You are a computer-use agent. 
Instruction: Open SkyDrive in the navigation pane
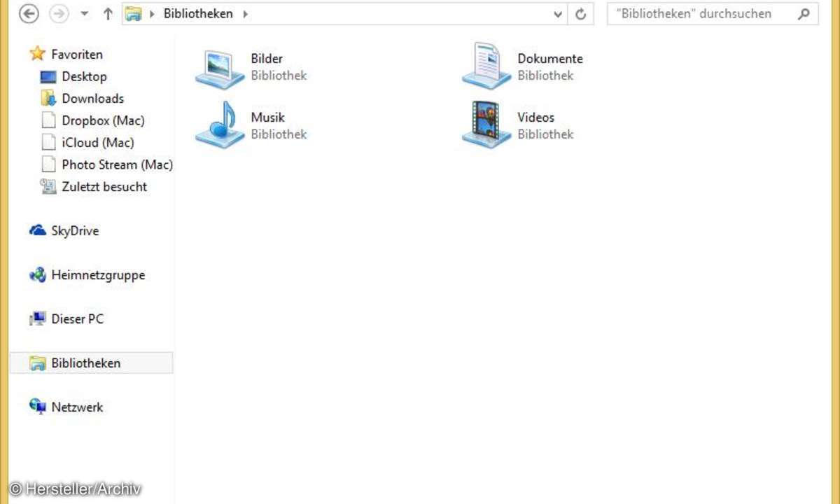[x=75, y=231]
